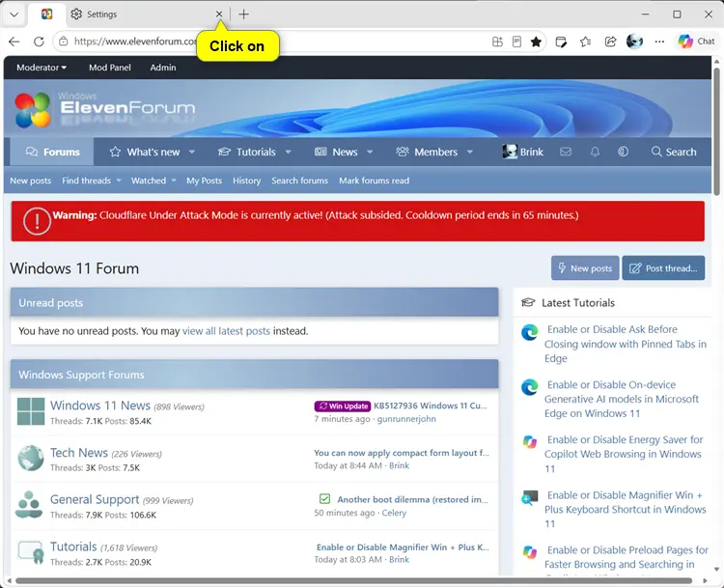
Task: Refresh the current page
Action: tap(39, 42)
